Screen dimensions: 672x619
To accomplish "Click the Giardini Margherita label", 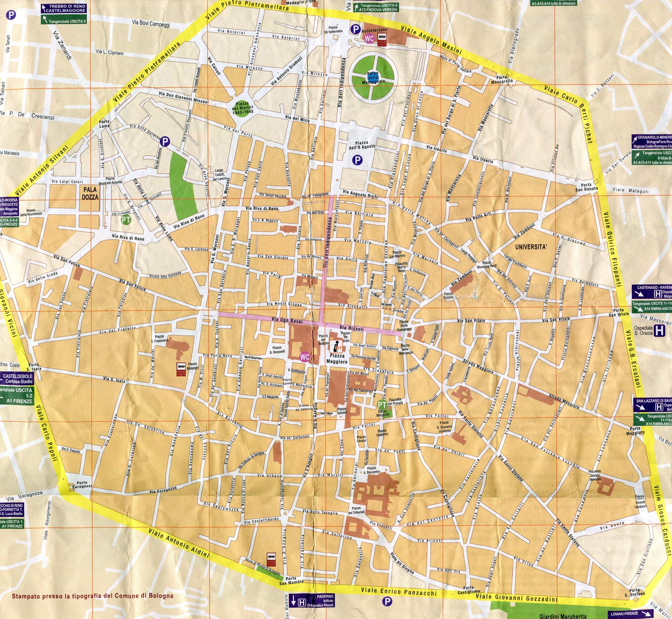I will pos(563,616).
